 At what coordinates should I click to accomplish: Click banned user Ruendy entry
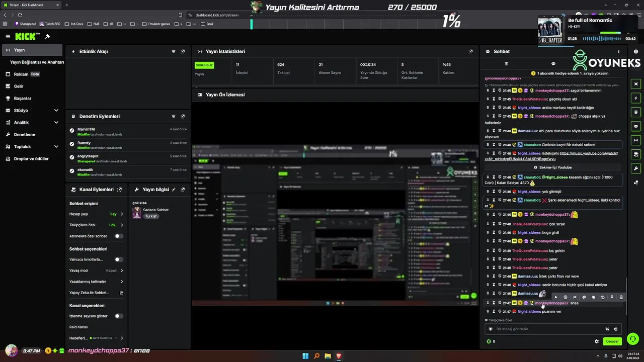(128, 145)
